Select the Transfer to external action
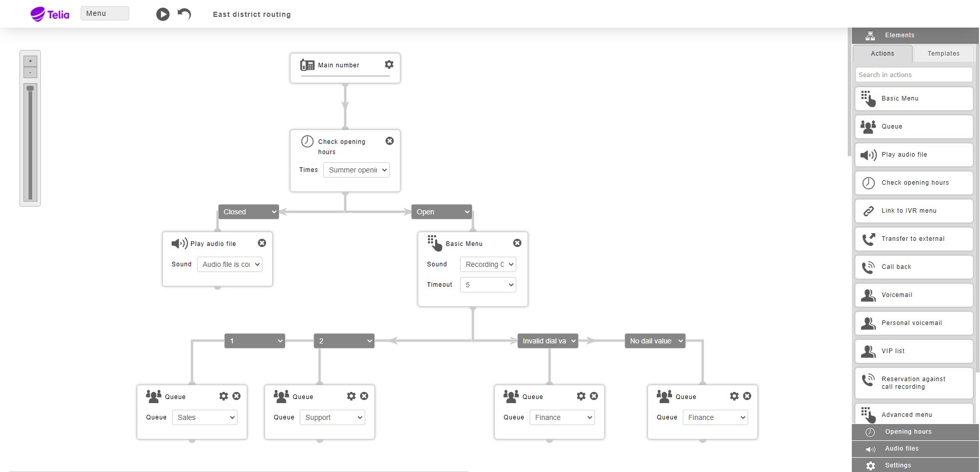980x472 pixels. pyautogui.click(x=914, y=239)
